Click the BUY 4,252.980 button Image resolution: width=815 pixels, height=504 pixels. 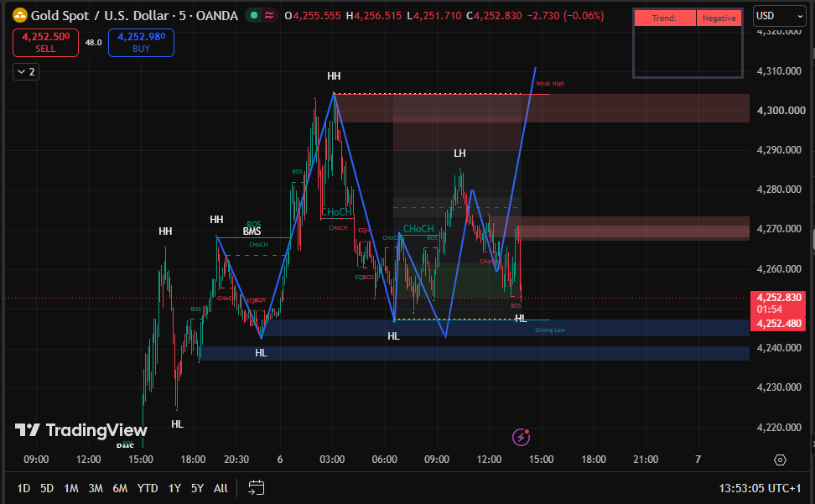[141, 43]
